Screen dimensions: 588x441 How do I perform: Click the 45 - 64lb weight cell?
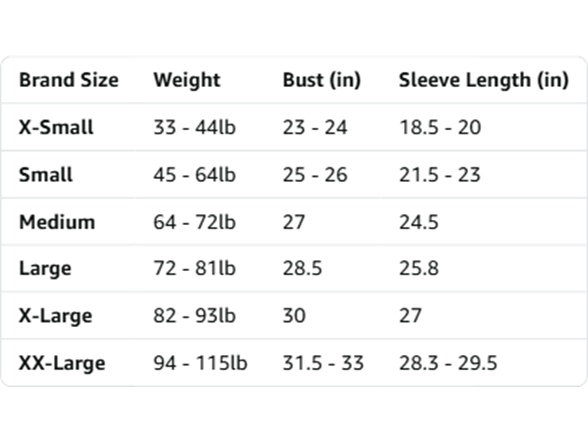tap(194, 175)
